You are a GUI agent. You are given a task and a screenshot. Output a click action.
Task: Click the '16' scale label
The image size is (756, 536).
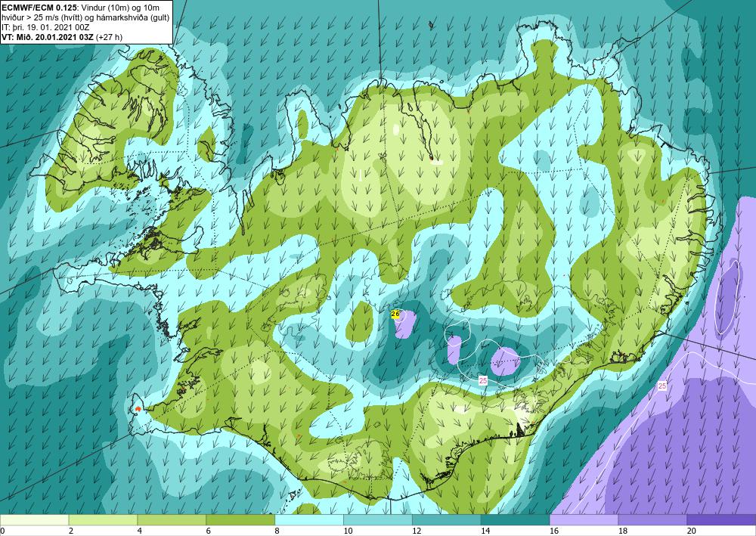pyautogui.click(x=554, y=531)
